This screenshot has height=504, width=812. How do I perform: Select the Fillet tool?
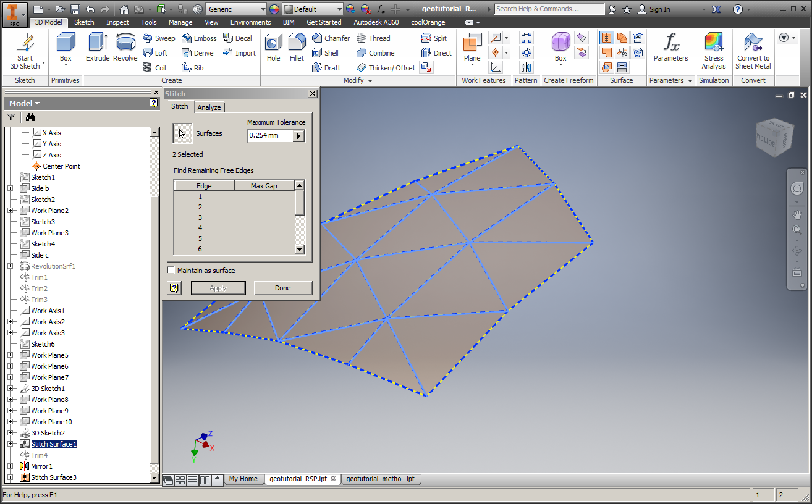[297, 47]
